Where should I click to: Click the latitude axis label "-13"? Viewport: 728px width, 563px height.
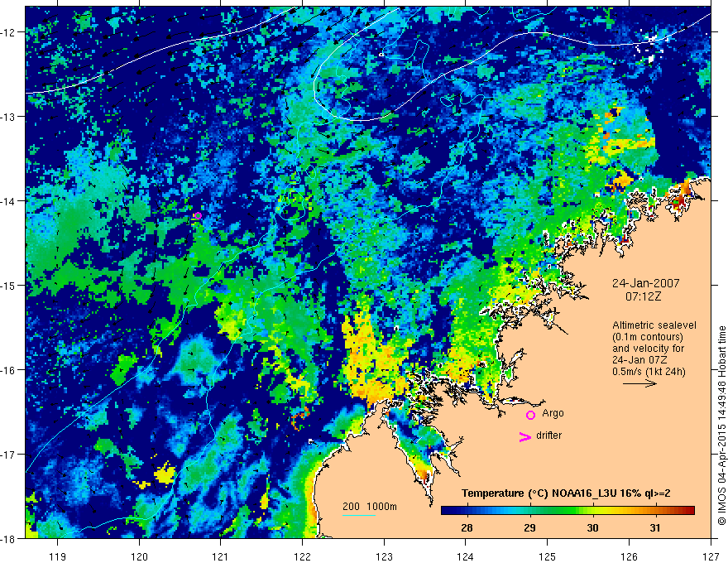[9, 117]
